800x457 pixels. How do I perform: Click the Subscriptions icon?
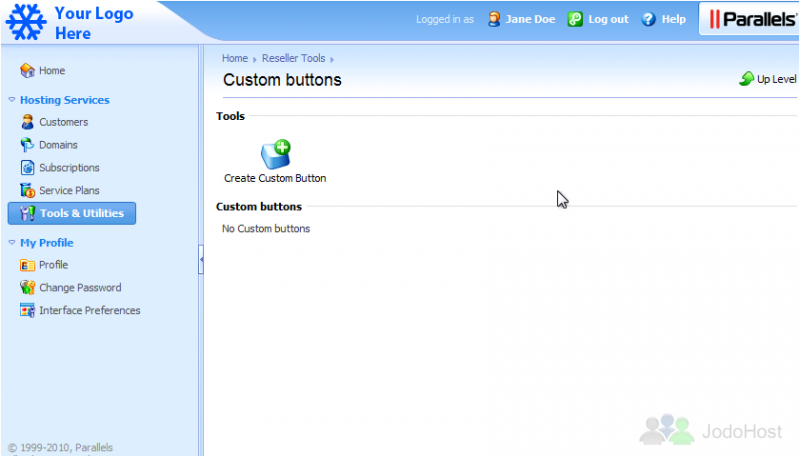pos(27,167)
